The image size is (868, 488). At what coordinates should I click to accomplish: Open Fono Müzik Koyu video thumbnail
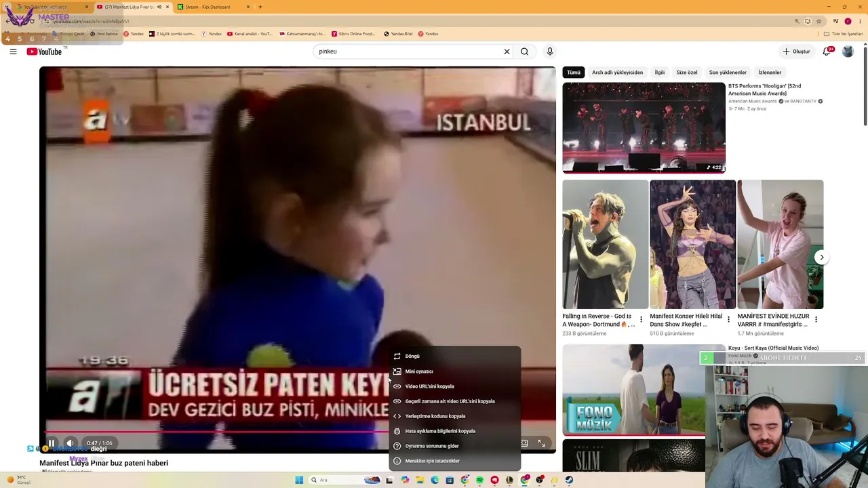pyautogui.click(x=633, y=390)
